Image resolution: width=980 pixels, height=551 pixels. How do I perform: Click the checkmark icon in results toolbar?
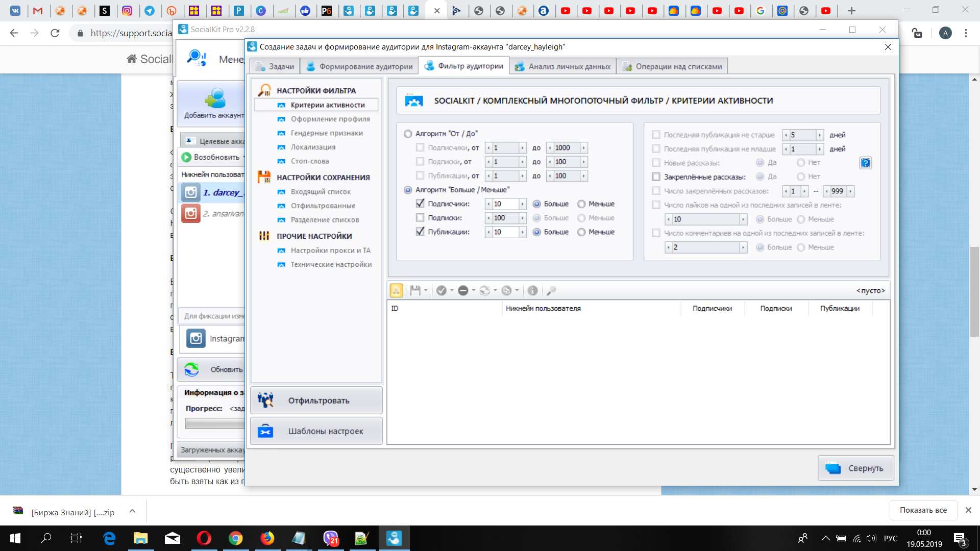pos(442,290)
